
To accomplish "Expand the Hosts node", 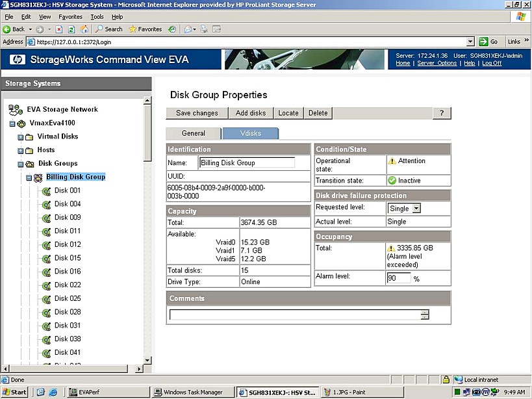I will tap(20, 151).
